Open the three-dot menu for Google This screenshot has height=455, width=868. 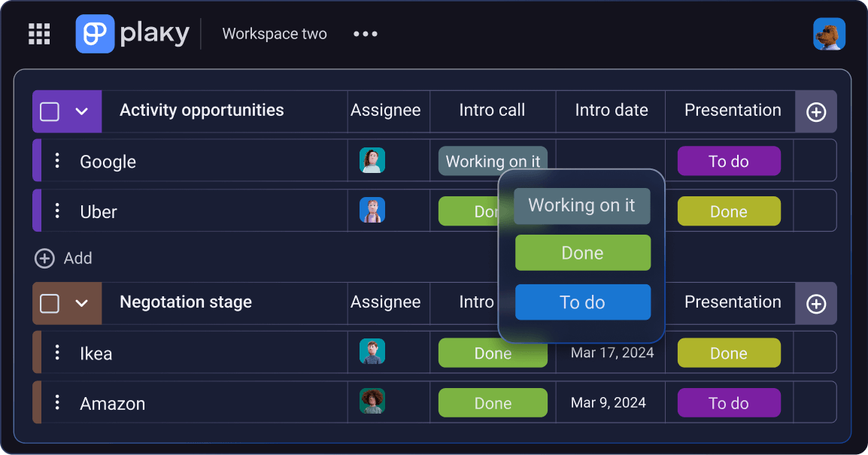pyautogui.click(x=57, y=161)
